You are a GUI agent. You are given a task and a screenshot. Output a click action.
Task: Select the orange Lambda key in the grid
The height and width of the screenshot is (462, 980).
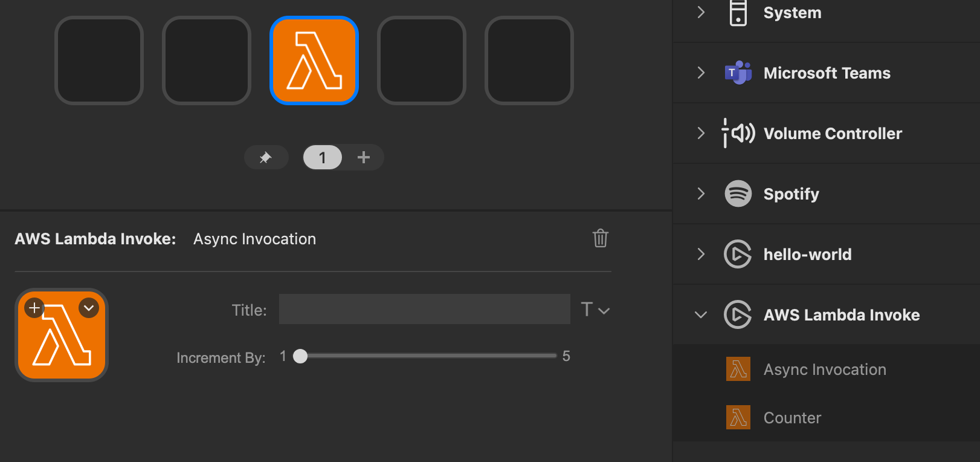point(314,60)
